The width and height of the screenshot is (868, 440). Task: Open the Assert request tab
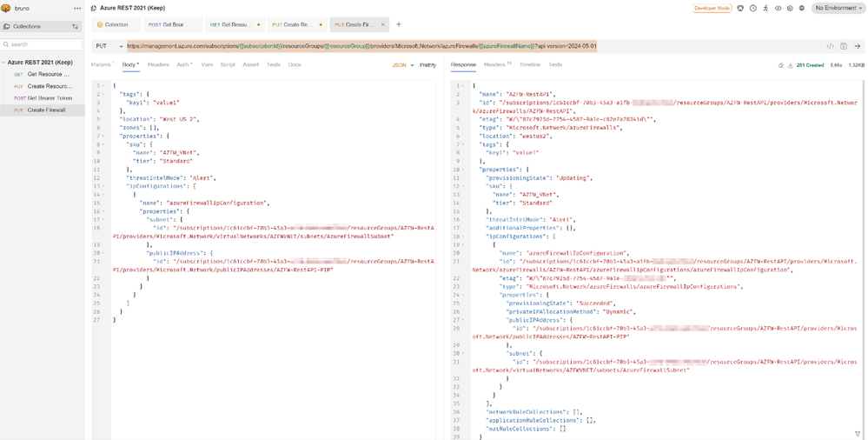(251, 65)
